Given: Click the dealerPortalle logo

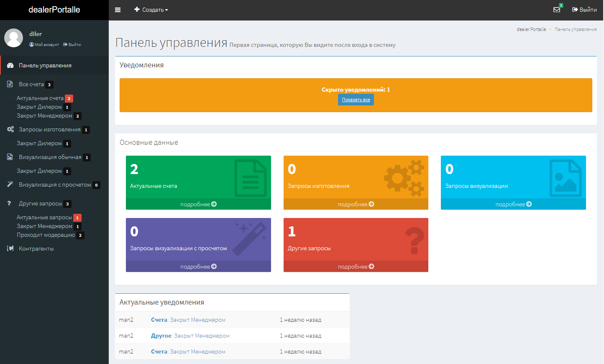Looking at the screenshot, I should [x=54, y=10].
